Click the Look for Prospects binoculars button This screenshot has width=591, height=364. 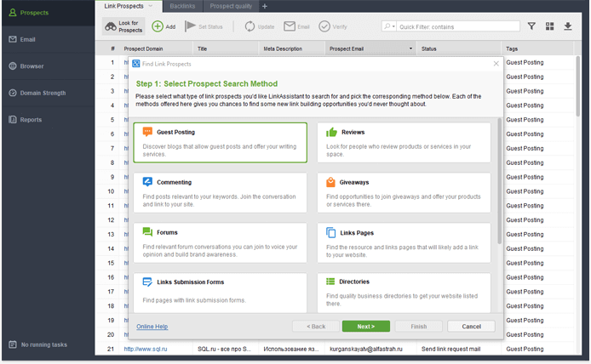[x=123, y=26]
